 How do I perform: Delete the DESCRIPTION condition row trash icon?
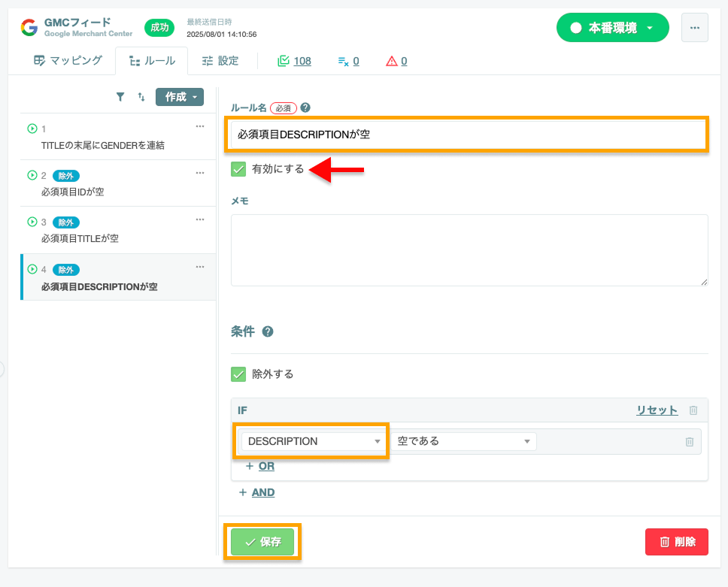pos(690,442)
